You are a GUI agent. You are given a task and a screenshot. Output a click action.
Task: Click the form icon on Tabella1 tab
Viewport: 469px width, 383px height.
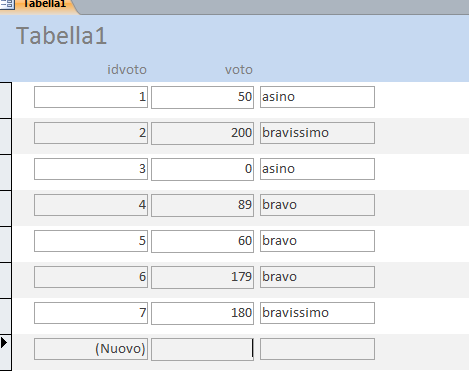[x=7, y=4]
